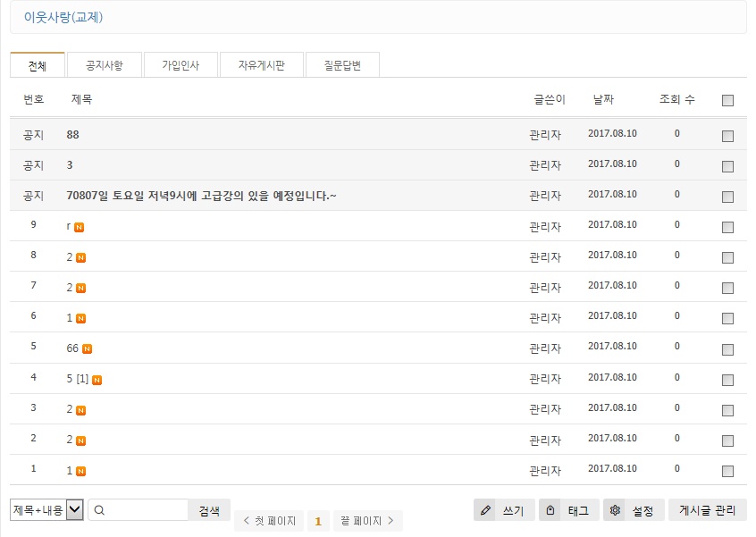Open the 이웃사랑(교제) board title link
Screen dimensions: 756x537
coord(63,17)
